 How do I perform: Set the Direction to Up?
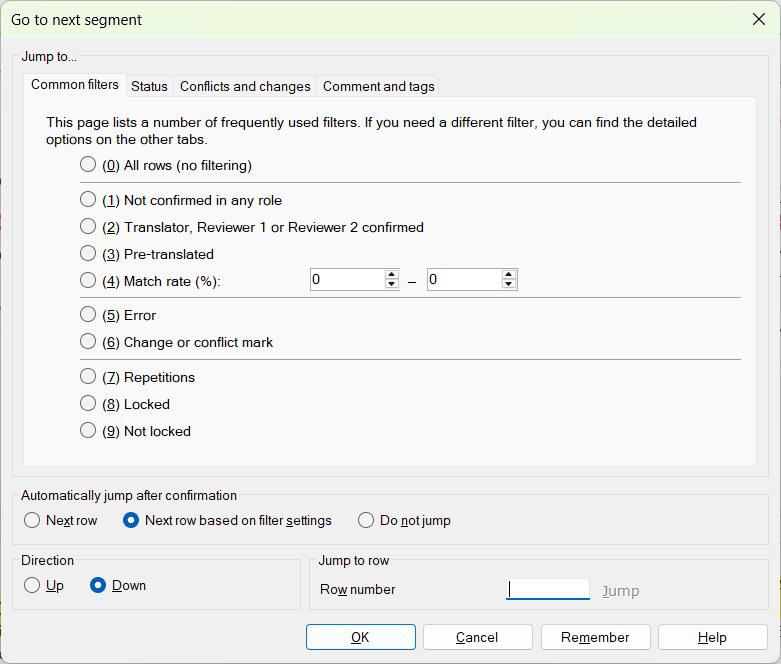33,585
